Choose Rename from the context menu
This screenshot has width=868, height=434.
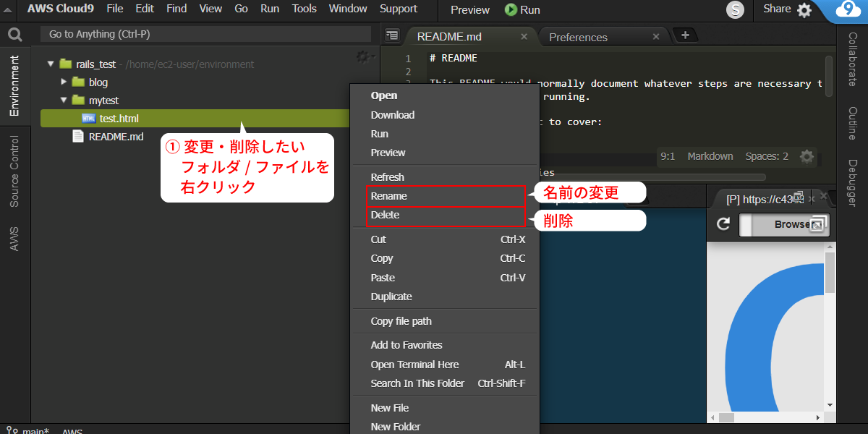pos(446,196)
